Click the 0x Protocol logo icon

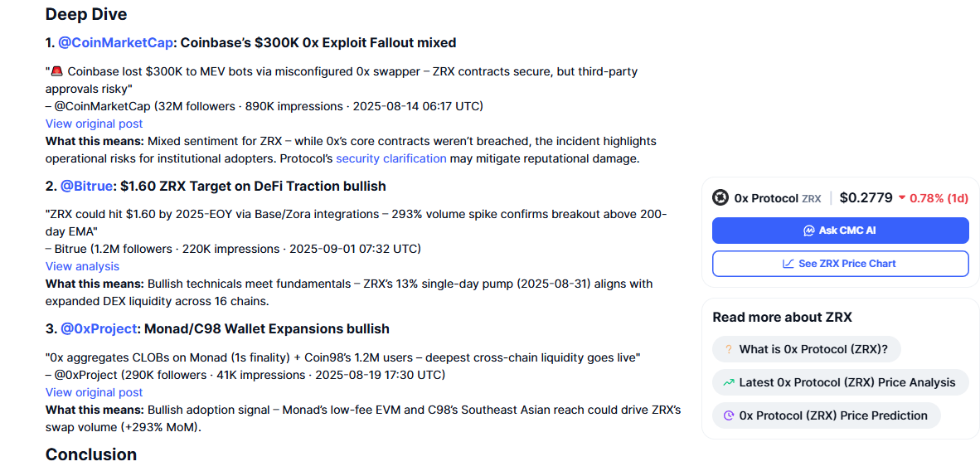coord(720,198)
